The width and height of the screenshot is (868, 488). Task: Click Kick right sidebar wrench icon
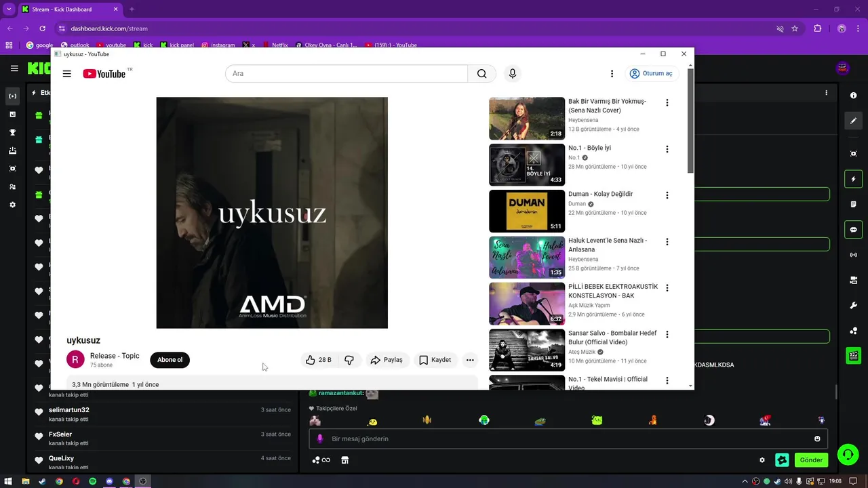[853, 305]
